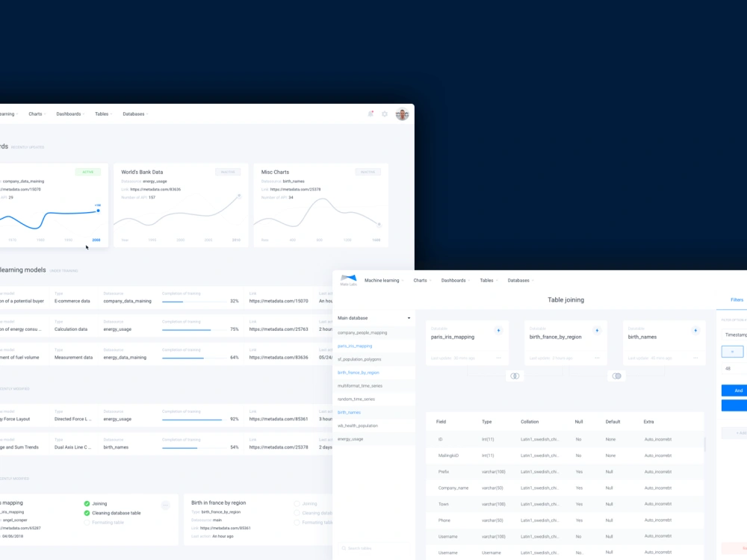Toggle INACTIVE badge on World's Bank Data

228,172
